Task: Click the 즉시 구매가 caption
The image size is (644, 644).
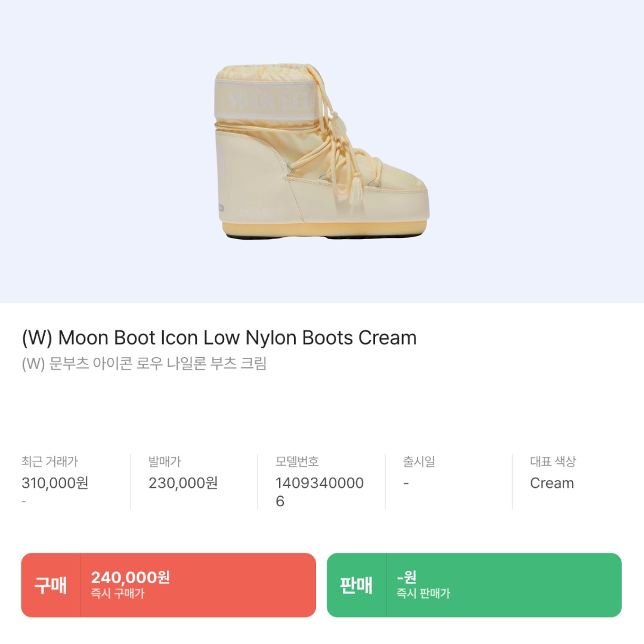Action: 117,594
